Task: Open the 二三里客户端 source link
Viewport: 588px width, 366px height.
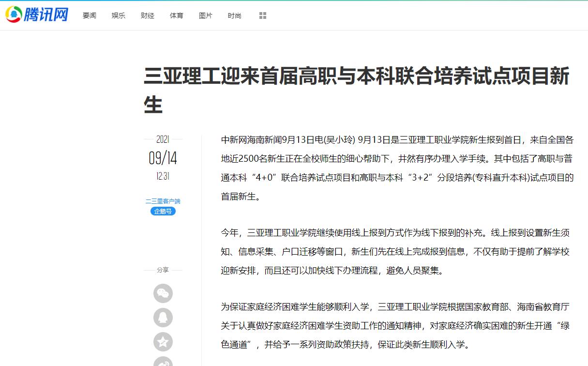Action: [163, 201]
